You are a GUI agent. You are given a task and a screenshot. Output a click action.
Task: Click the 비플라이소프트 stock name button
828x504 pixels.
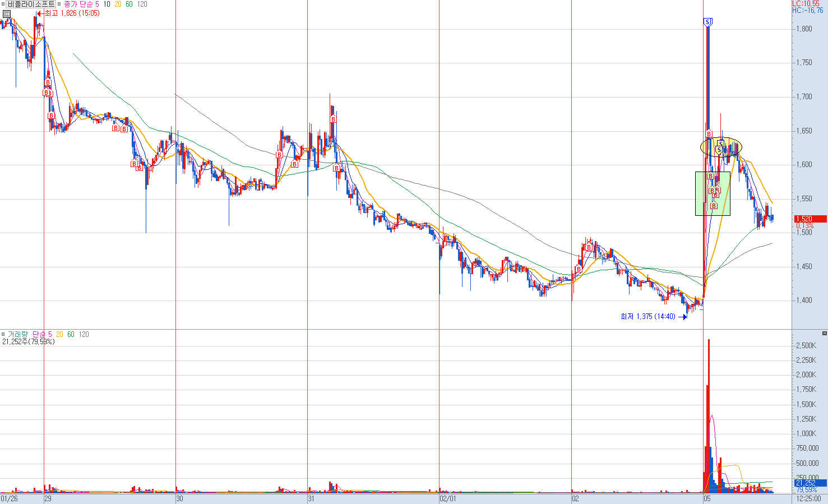click(x=31, y=4)
